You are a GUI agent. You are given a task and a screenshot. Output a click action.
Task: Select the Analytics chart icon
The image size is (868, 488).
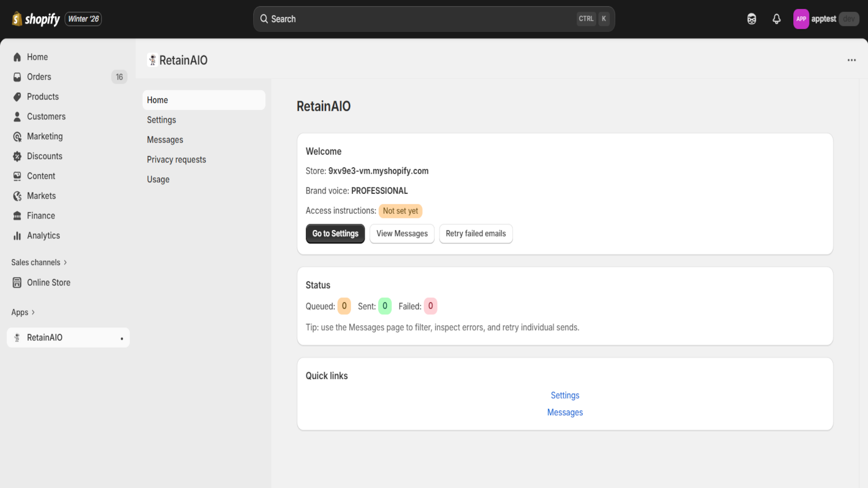[x=17, y=235]
